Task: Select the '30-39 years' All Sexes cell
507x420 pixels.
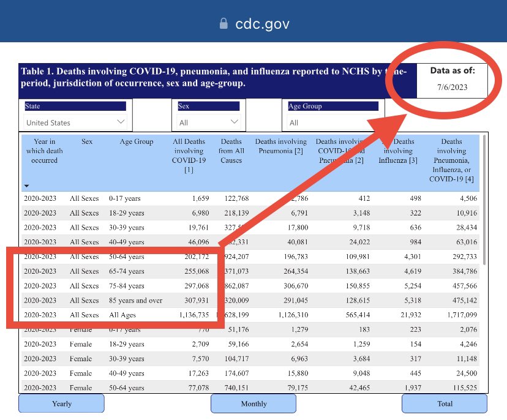Action: tap(126, 227)
